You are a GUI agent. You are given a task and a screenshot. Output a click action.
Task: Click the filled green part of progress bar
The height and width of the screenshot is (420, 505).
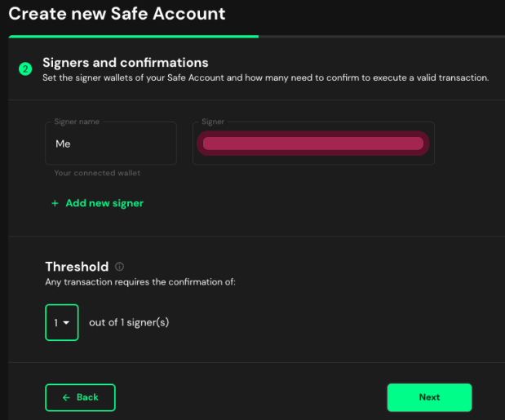pyautogui.click(x=133, y=37)
